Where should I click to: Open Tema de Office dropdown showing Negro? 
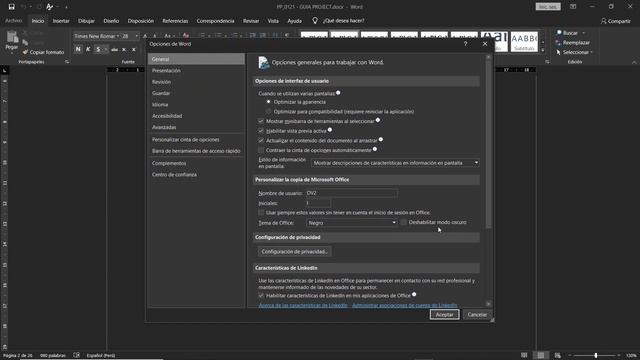[x=351, y=223]
